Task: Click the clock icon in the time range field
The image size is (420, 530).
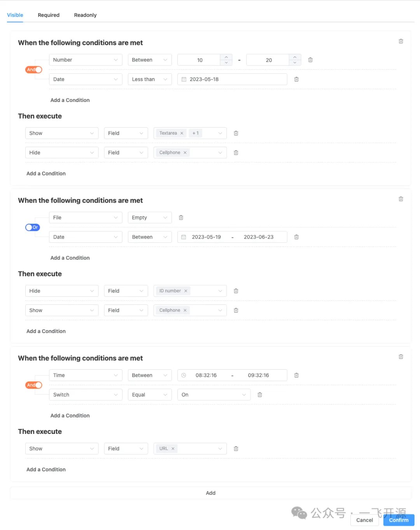Action: [x=184, y=375]
